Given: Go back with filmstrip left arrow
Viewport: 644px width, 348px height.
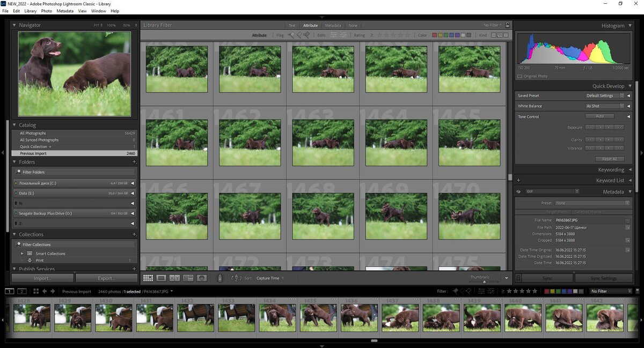Looking at the screenshot, I should [x=45, y=291].
